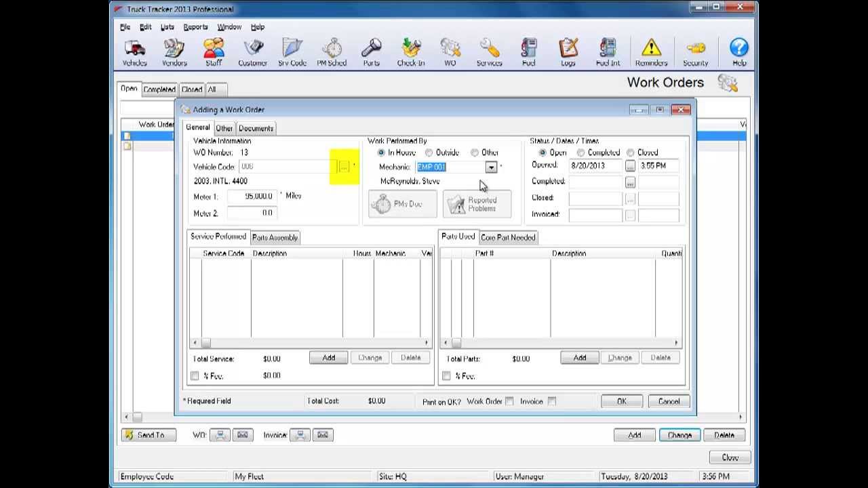Open the Parts toolbar icon
The height and width of the screenshot is (488, 868).
[x=371, y=53]
